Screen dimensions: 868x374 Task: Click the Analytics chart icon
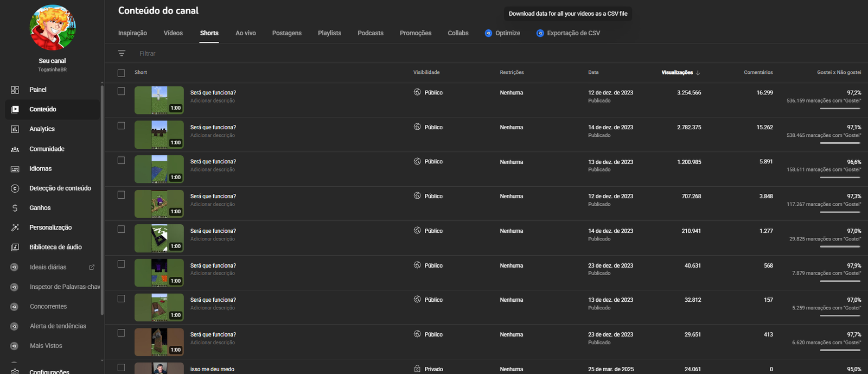pos(15,129)
